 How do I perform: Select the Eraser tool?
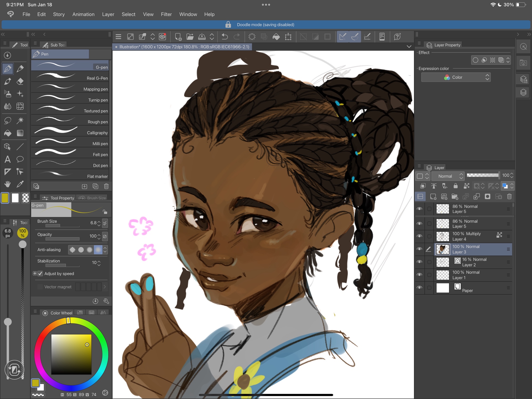click(x=20, y=81)
